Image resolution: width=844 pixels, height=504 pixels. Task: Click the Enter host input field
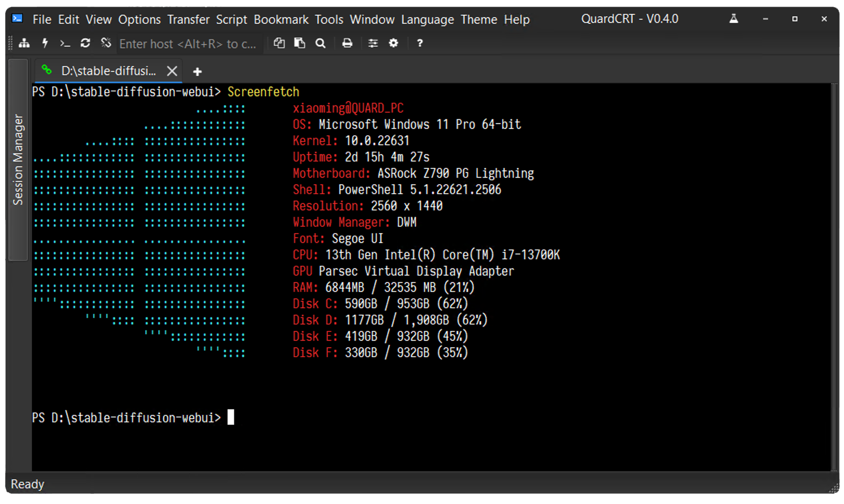point(188,44)
